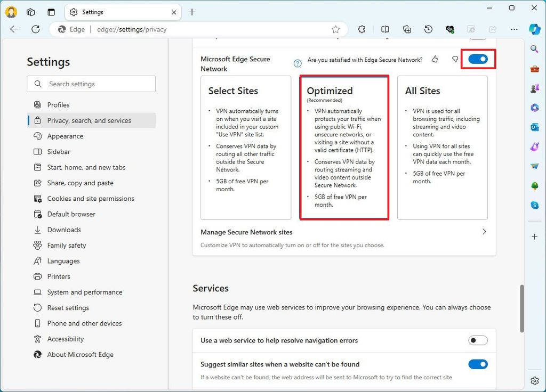Give a thumbs up for Edge Secure Network
Image resolution: width=546 pixels, height=392 pixels.
(x=435, y=59)
